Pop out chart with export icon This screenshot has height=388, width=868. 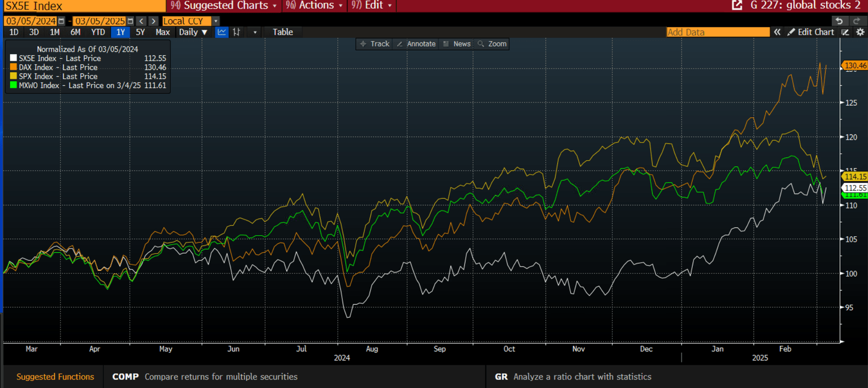click(736, 5)
